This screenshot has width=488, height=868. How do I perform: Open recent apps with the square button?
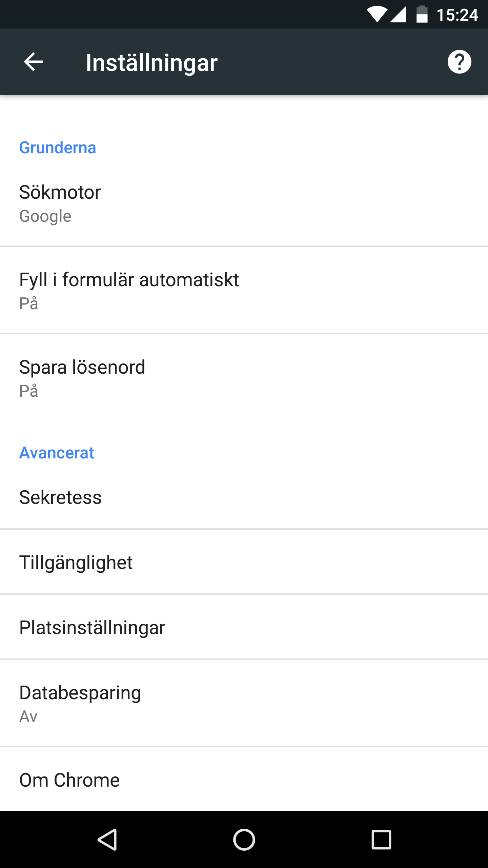click(x=381, y=840)
